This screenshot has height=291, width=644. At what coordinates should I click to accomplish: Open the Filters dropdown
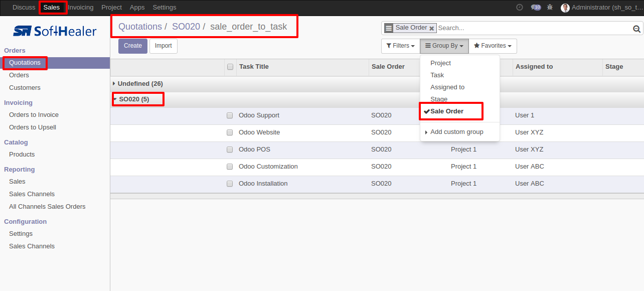400,46
